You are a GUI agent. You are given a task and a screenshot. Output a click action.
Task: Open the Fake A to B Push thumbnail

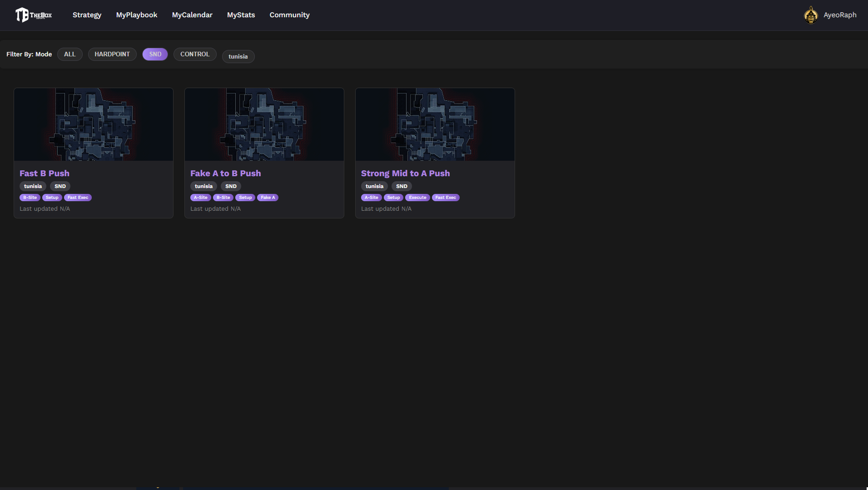pyautogui.click(x=264, y=124)
